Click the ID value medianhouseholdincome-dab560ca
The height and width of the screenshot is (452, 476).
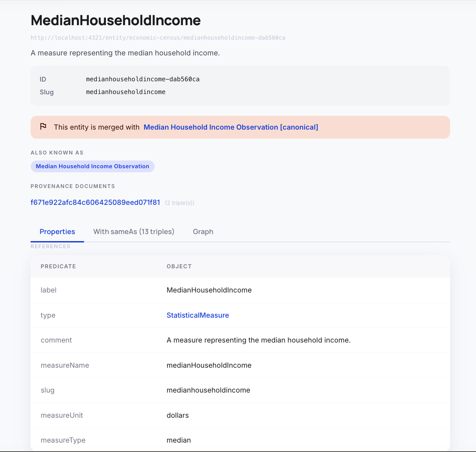[x=143, y=79]
